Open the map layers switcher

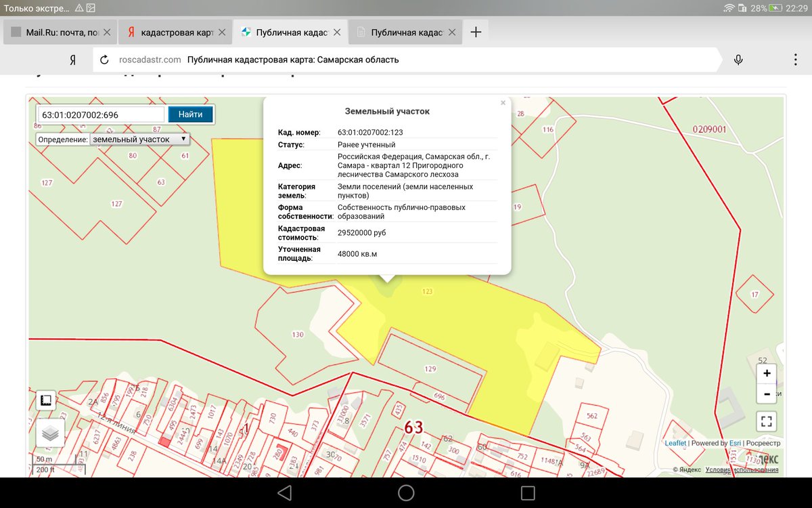point(50,432)
